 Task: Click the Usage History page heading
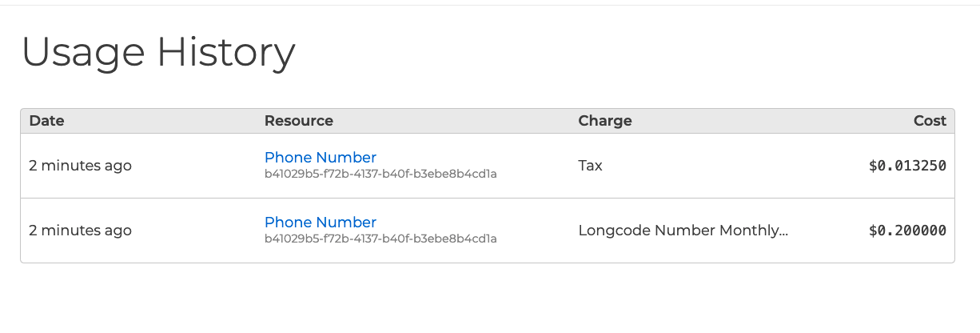pos(158,53)
